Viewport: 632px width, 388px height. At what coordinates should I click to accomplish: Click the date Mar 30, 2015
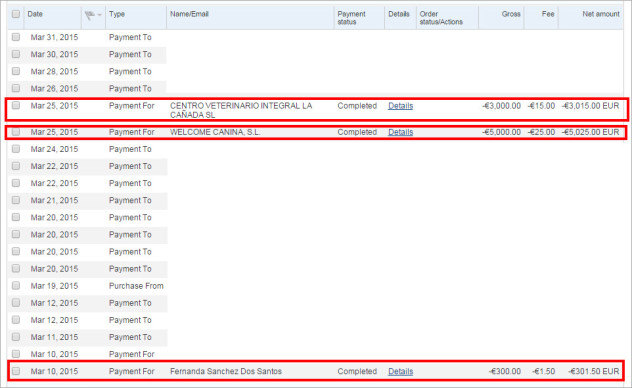click(54, 54)
